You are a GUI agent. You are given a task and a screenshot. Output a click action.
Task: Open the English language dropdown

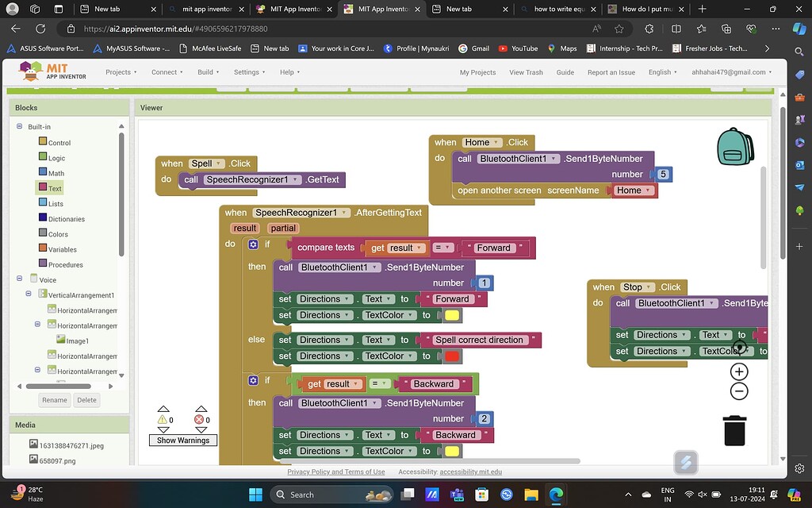pyautogui.click(x=663, y=72)
